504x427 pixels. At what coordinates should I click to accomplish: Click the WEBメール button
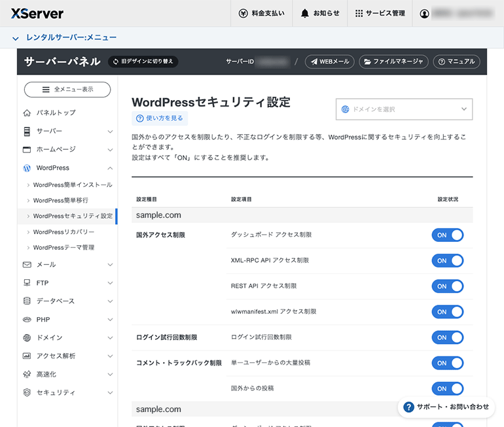(x=330, y=61)
